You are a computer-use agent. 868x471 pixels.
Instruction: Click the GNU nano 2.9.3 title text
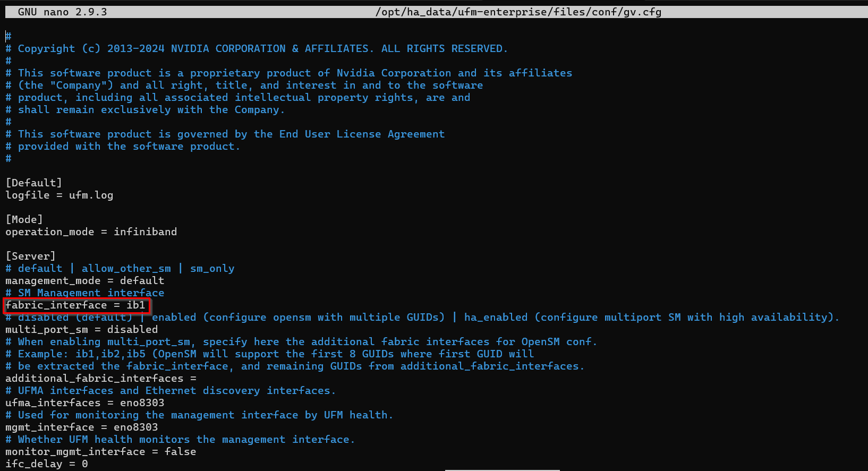point(63,12)
